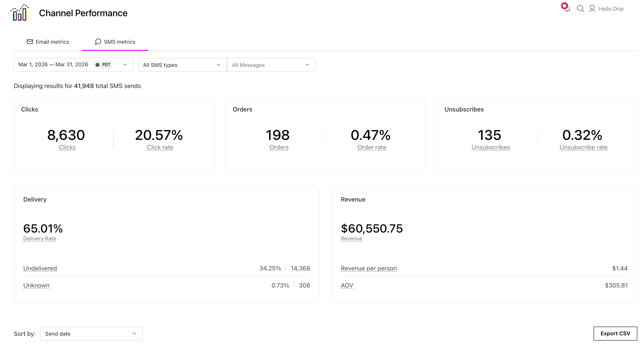Open the Clicks metric link
The width and height of the screenshot is (644, 344).
tap(67, 147)
